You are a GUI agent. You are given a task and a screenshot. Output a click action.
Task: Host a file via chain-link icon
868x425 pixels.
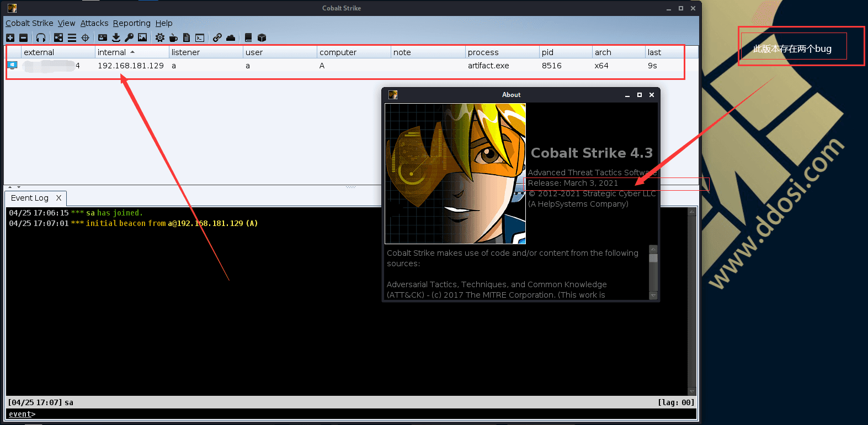[217, 37]
